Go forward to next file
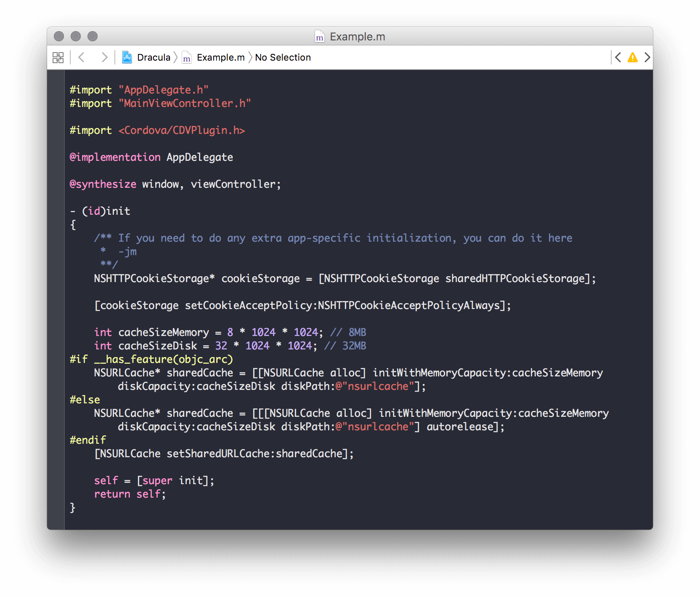Screen dimensions: 700x597 (x=104, y=57)
